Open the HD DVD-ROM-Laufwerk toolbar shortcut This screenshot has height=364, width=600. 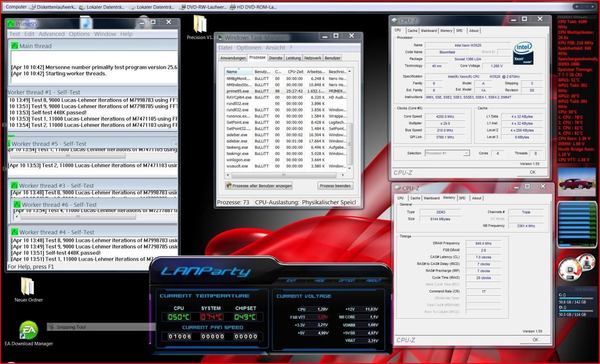tap(253, 7)
